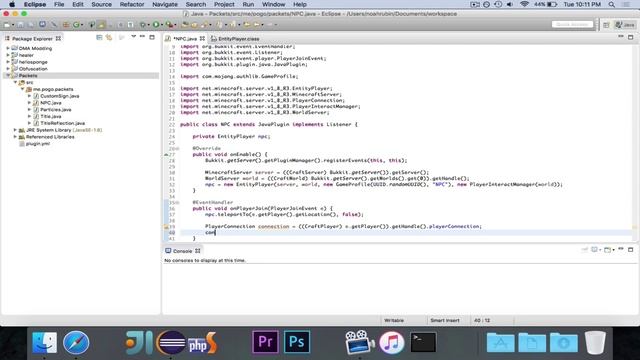This screenshot has height=360, width=640.
Task: Click the Smart Insert status bar entry
Action: 444,320
